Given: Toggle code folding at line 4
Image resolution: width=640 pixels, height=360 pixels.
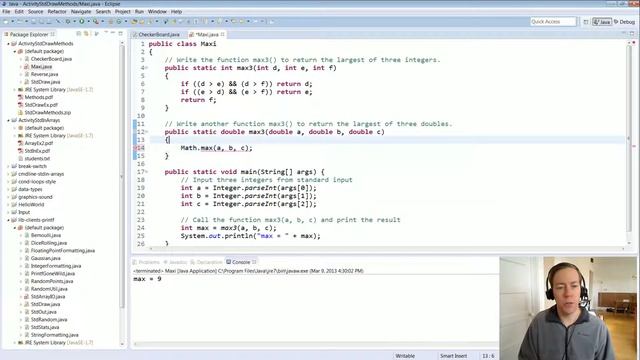Looking at the screenshot, I should (147, 68).
